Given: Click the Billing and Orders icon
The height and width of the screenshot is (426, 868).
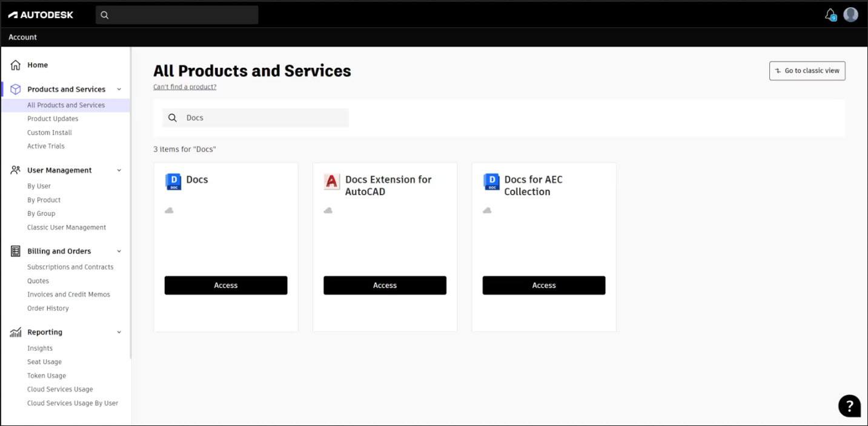Looking at the screenshot, I should 16,251.
